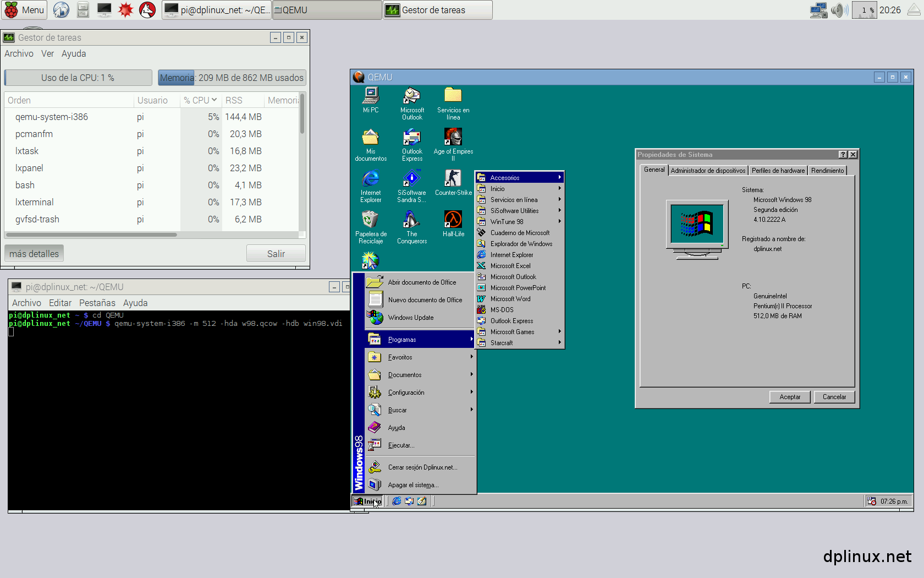Select Apagar el sistema in Start menu
The height and width of the screenshot is (578, 924).
pyautogui.click(x=420, y=485)
